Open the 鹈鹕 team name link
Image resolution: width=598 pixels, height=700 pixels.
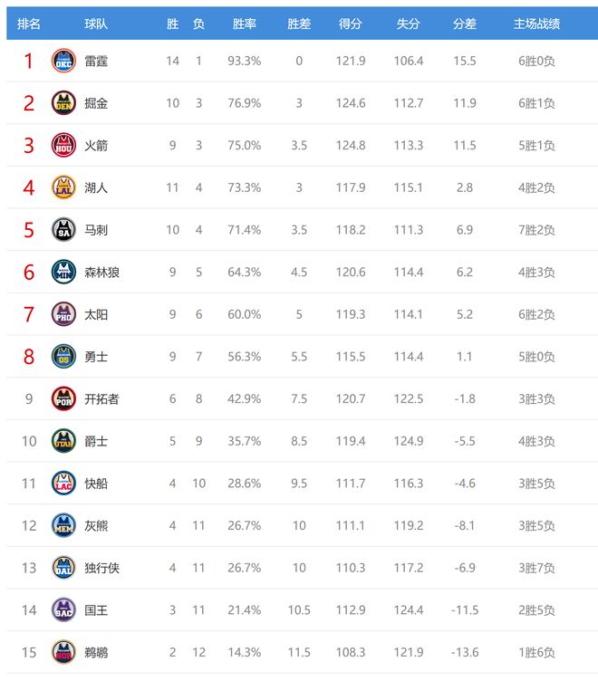tap(96, 652)
